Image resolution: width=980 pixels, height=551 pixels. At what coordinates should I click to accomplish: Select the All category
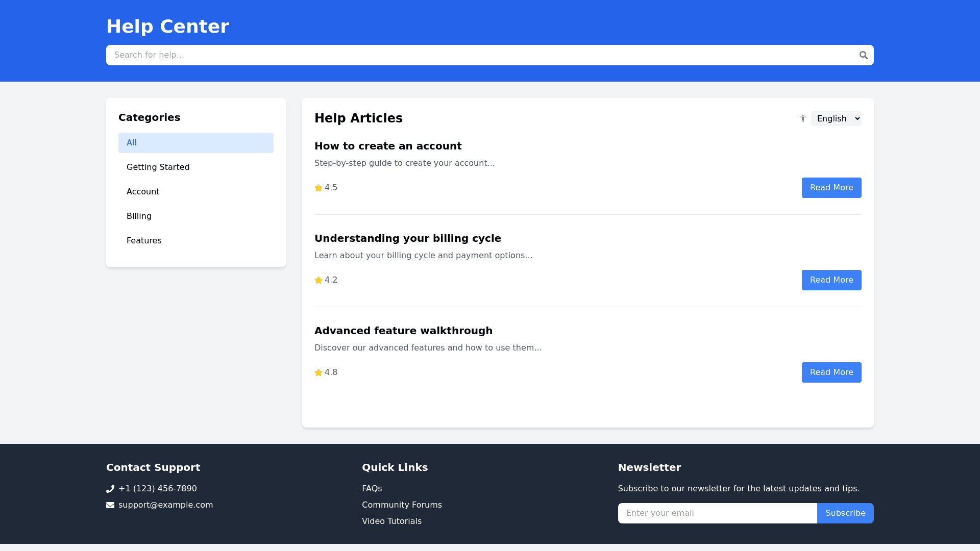(x=195, y=143)
